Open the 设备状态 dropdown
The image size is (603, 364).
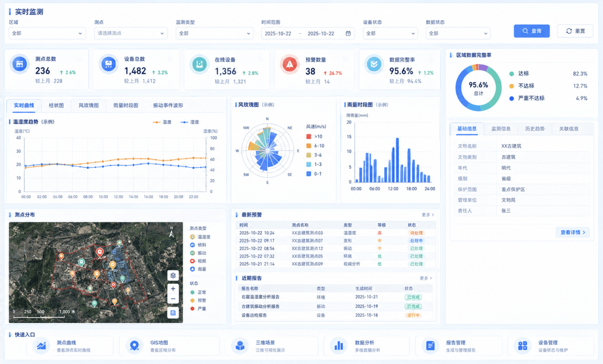pos(390,33)
